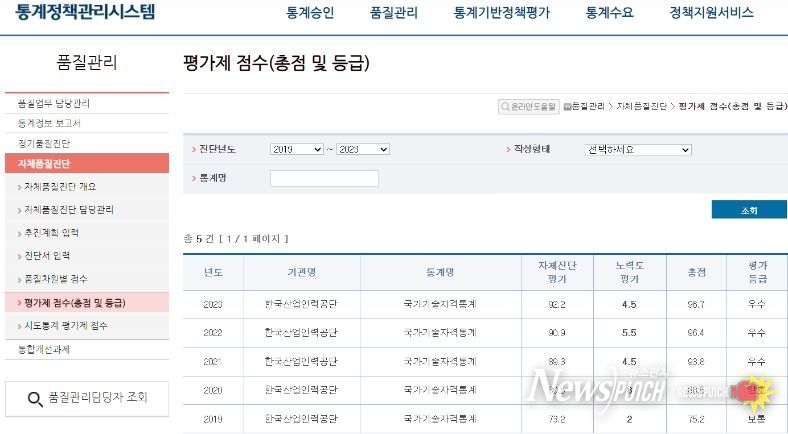Screen dimensions: 788x434
Task: Open the 통계기반정책평가 top menu
Action: [502, 13]
